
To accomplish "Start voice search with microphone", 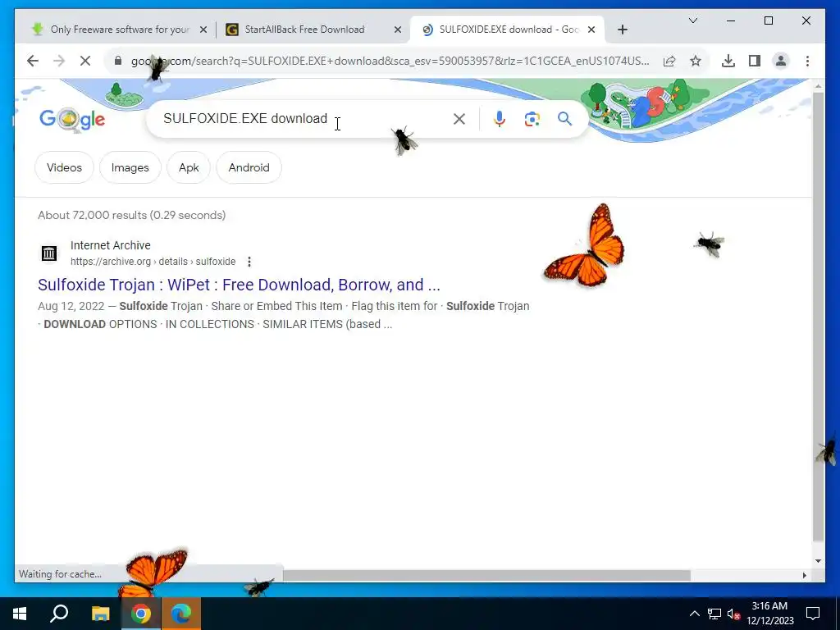I will coord(500,119).
